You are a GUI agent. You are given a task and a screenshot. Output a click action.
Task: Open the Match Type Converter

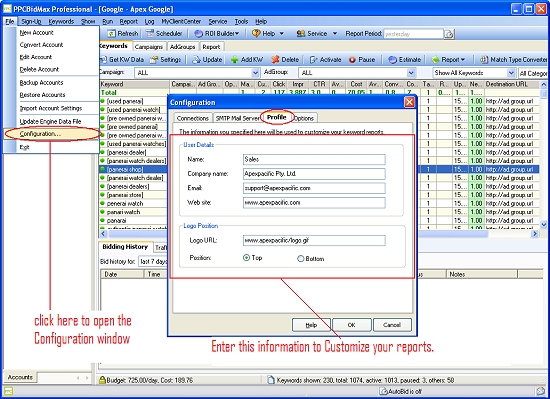(x=514, y=60)
